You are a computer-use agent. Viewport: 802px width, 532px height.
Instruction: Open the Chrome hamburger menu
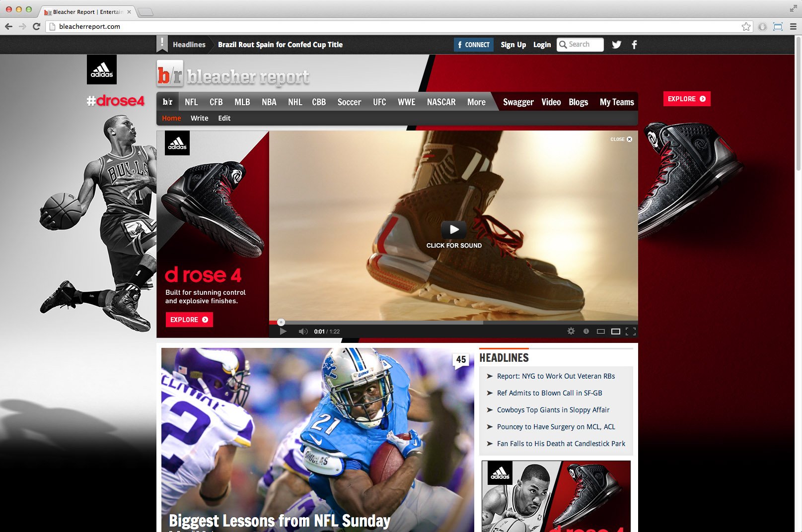(x=793, y=26)
